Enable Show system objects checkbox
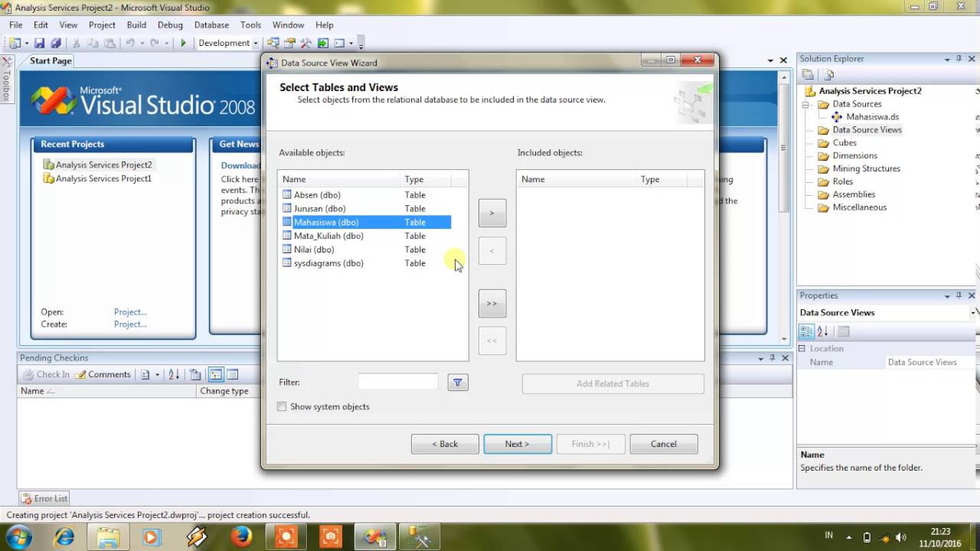Image resolution: width=980 pixels, height=551 pixels. click(x=282, y=406)
